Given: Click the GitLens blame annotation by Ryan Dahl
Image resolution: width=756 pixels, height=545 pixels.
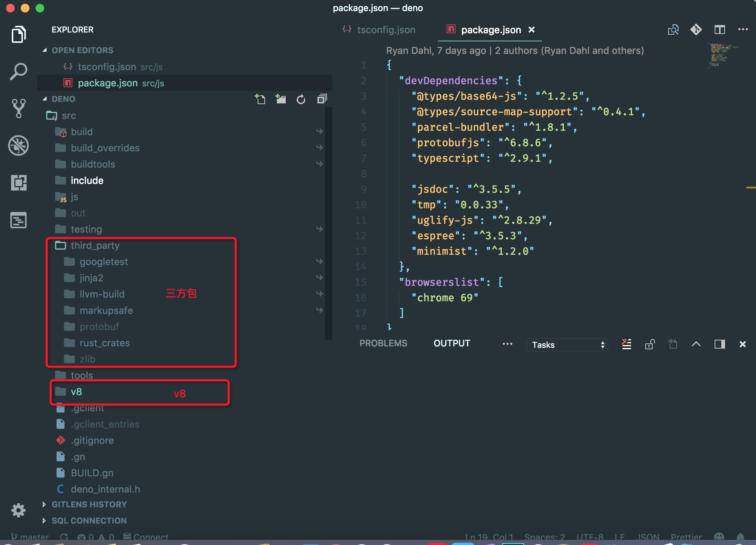Looking at the screenshot, I should click(515, 51).
